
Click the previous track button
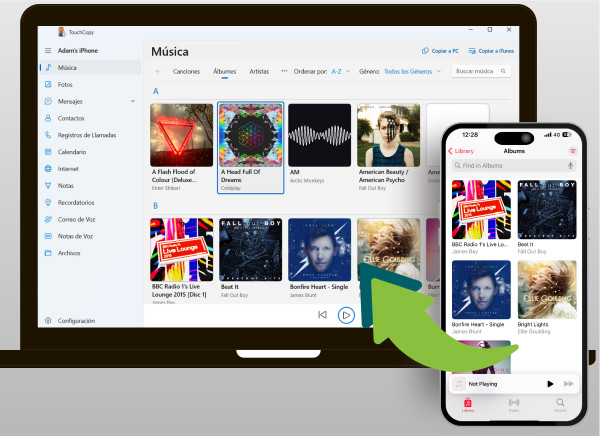[323, 315]
